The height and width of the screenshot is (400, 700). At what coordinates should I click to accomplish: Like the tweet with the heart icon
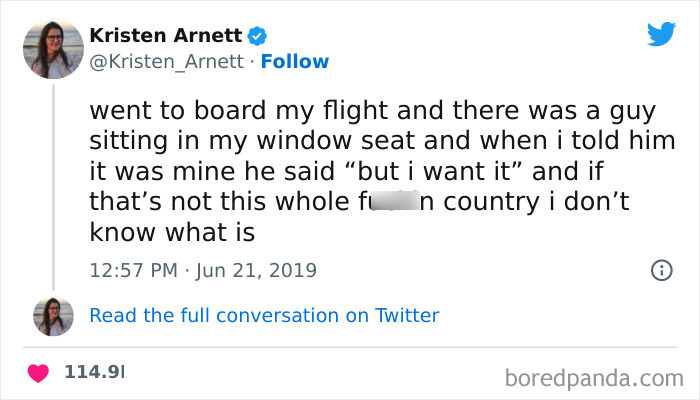click(39, 373)
